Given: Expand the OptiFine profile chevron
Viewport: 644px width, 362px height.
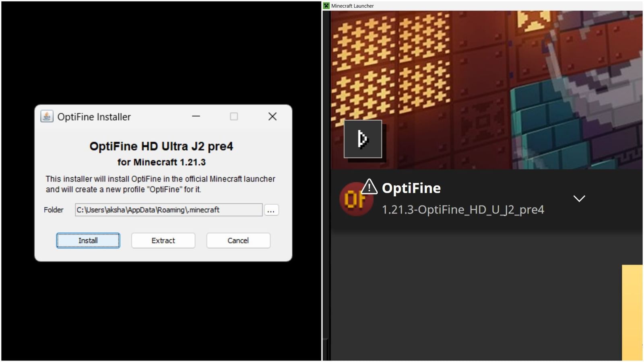Looking at the screenshot, I should coord(579,198).
